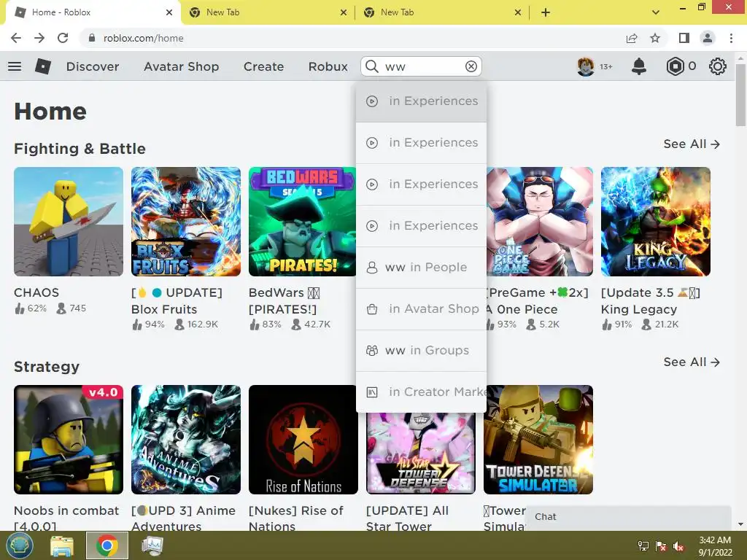747x560 pixels.
Task: Select first 'in Experiences' suggestion
Action: 421,101
